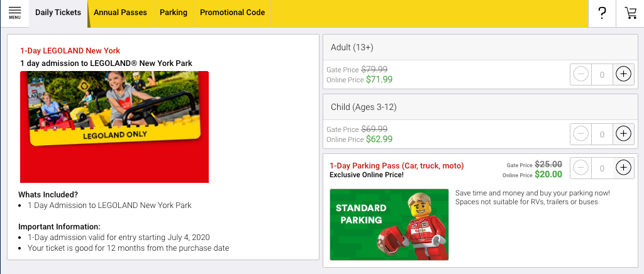This screenshot has height=274, width=644.
Task: Click the Standard Parking image
Action: pyautogui.click(x=389, y=224)
